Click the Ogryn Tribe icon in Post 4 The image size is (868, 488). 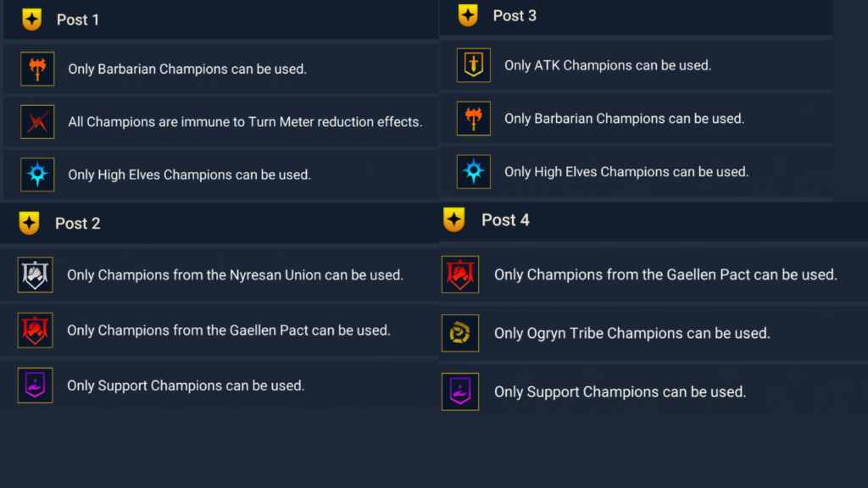click(x=460, y=333)
